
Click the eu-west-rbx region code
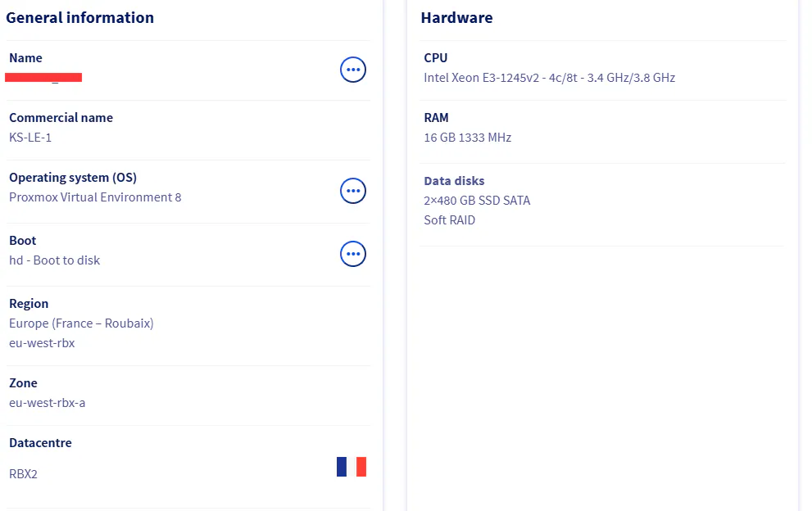tap(42, 343)
